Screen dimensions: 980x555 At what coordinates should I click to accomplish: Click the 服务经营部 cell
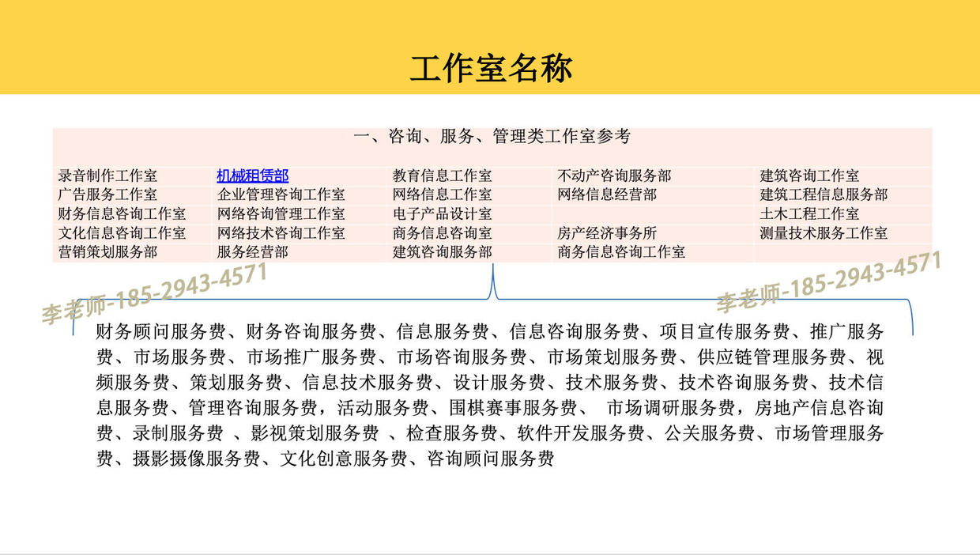pyautogui.click(x=252, y=252)
